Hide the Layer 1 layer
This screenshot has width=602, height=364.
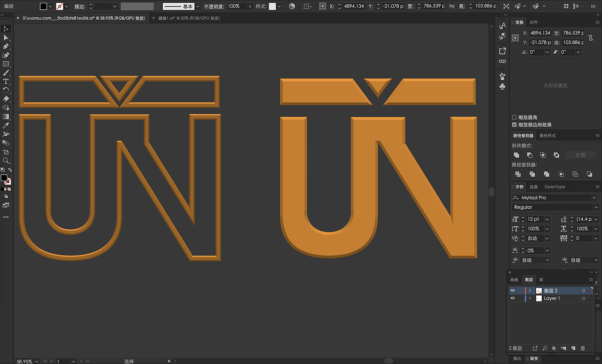click(x=513, y=298)
